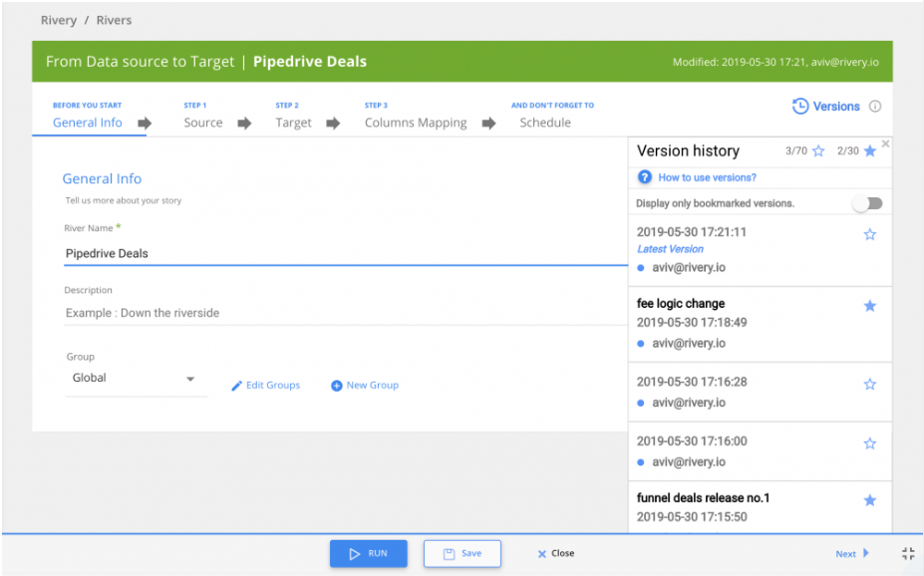Toggle Display only bookmarked versions switch
This screenshot has height=576, width=924.
click(868, 203)
